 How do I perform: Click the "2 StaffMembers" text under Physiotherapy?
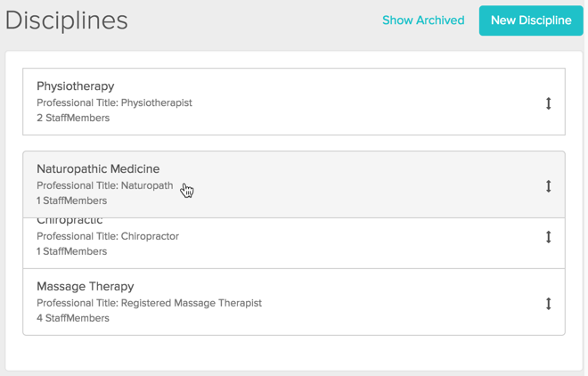point(73,118)
